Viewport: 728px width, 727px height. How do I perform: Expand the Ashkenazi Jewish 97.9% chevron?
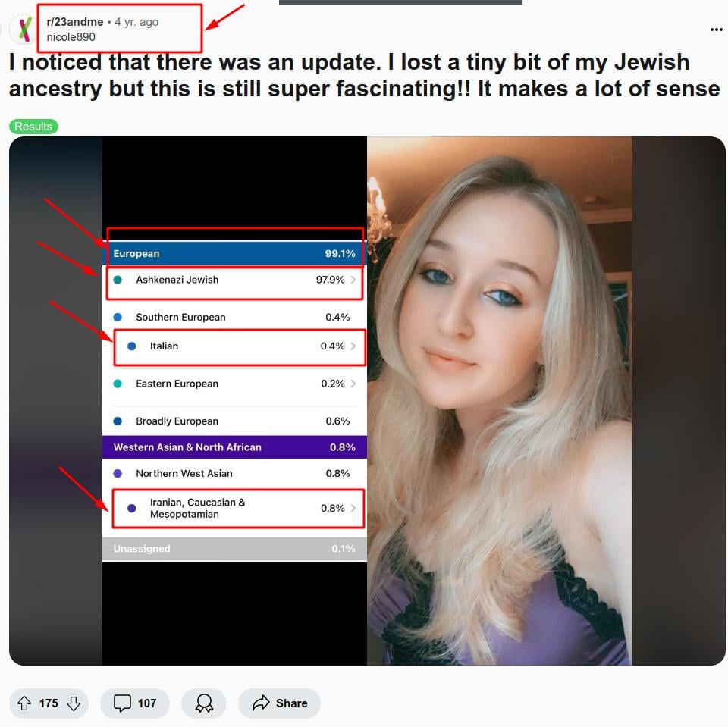click(x=353, y=280)
